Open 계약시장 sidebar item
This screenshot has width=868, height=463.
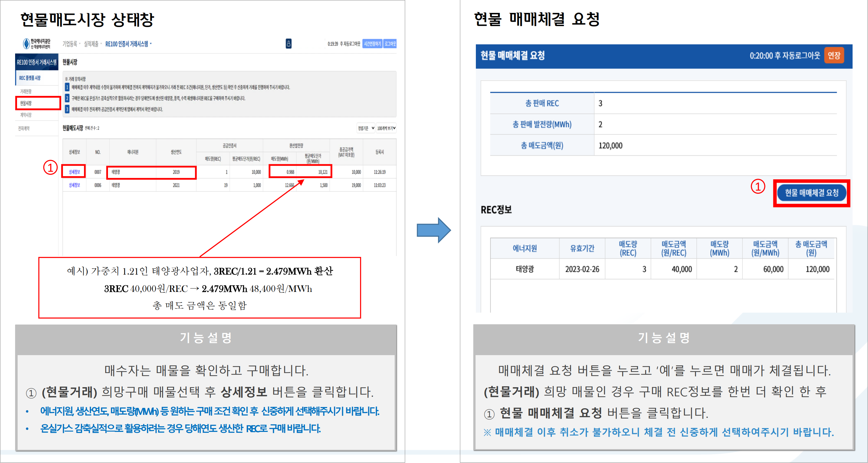(25, 115)
